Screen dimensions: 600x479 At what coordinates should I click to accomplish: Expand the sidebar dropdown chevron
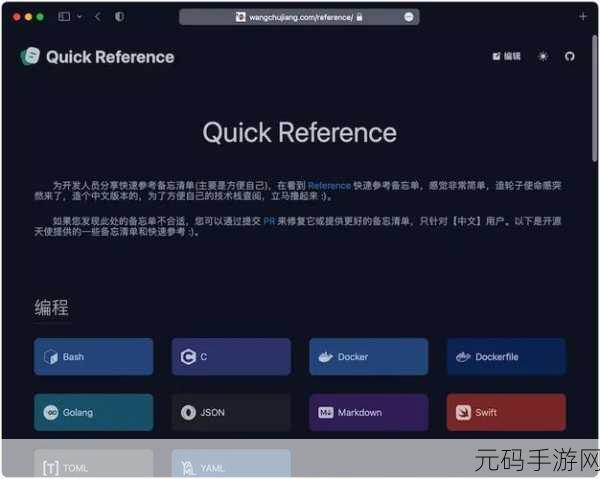coord(80,16)
